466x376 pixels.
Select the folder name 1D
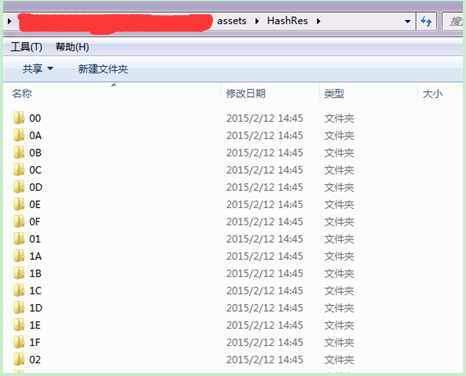36,308
